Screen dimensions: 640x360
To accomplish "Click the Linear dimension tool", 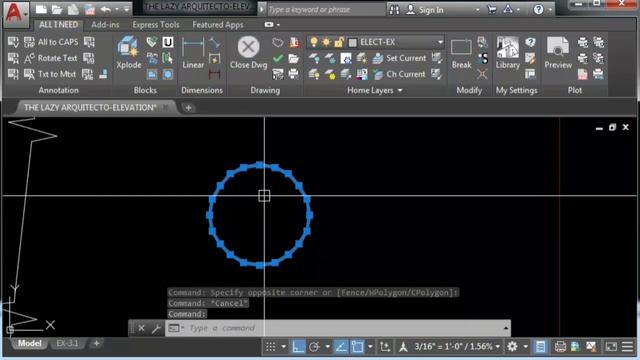I will 193,53.
